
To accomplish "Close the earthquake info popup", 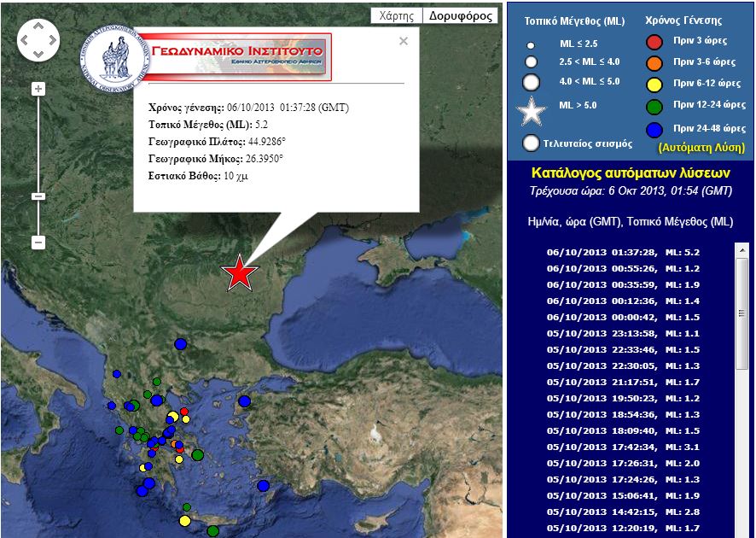I will click(x=404, y=41).
